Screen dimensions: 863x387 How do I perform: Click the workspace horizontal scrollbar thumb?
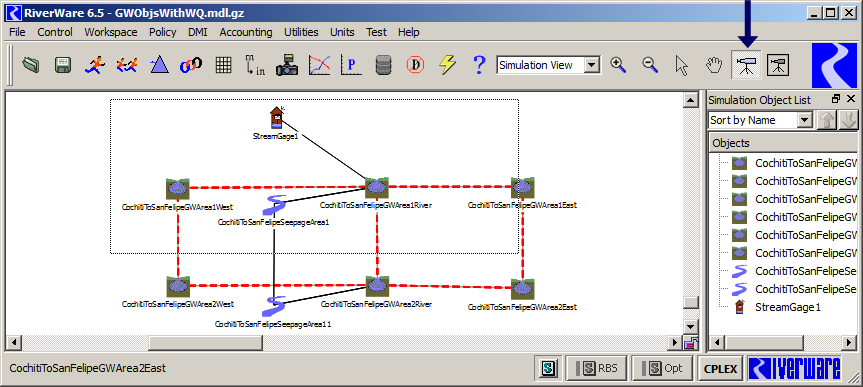[x=205, y=342]
